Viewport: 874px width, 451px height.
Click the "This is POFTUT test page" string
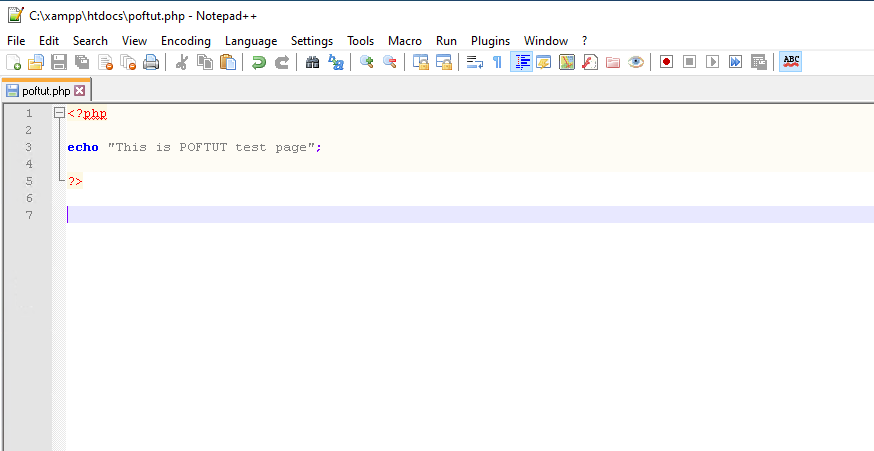point(212,147)
